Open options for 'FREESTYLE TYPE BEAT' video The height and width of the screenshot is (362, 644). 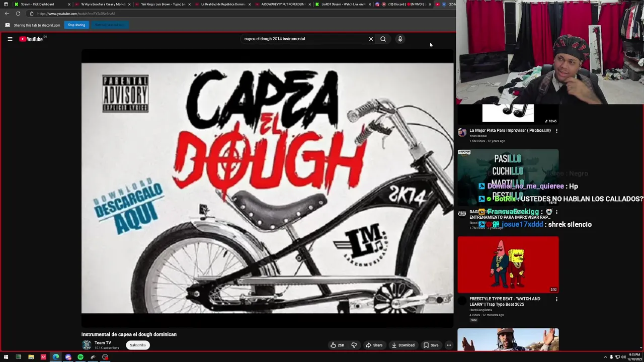pos(556,299)
